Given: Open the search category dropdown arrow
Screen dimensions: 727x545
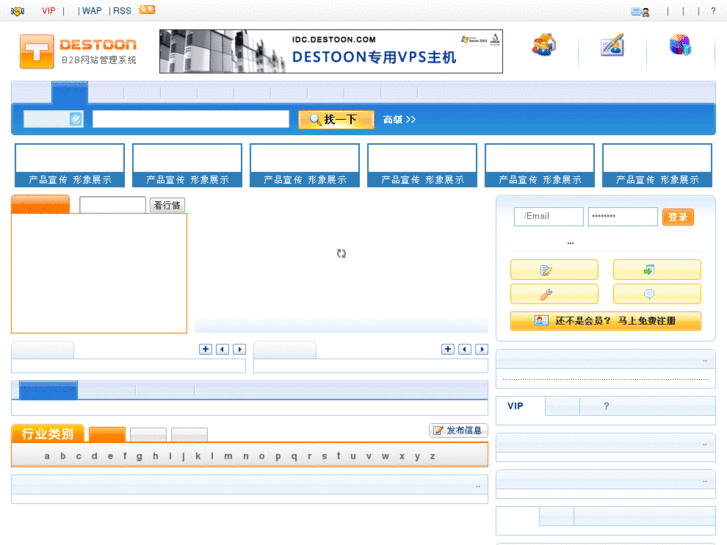Looking at the screenshot, I should tap(76, 119).
